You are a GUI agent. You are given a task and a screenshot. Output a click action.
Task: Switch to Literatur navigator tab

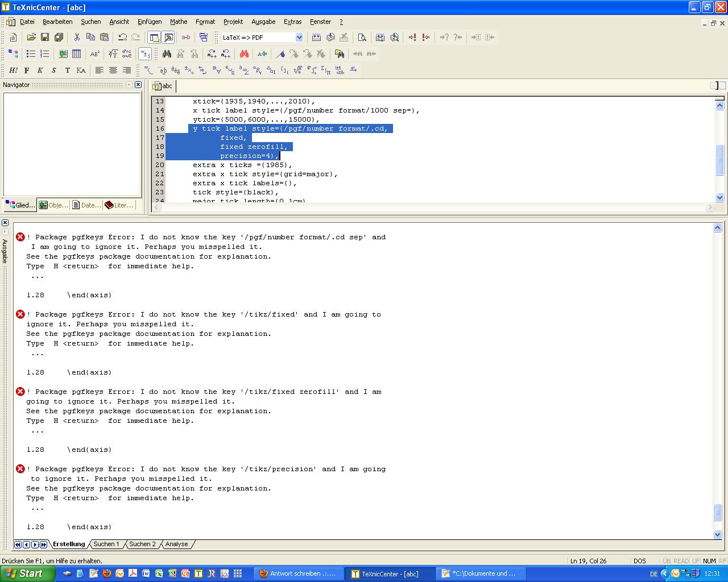pos(119,205)
